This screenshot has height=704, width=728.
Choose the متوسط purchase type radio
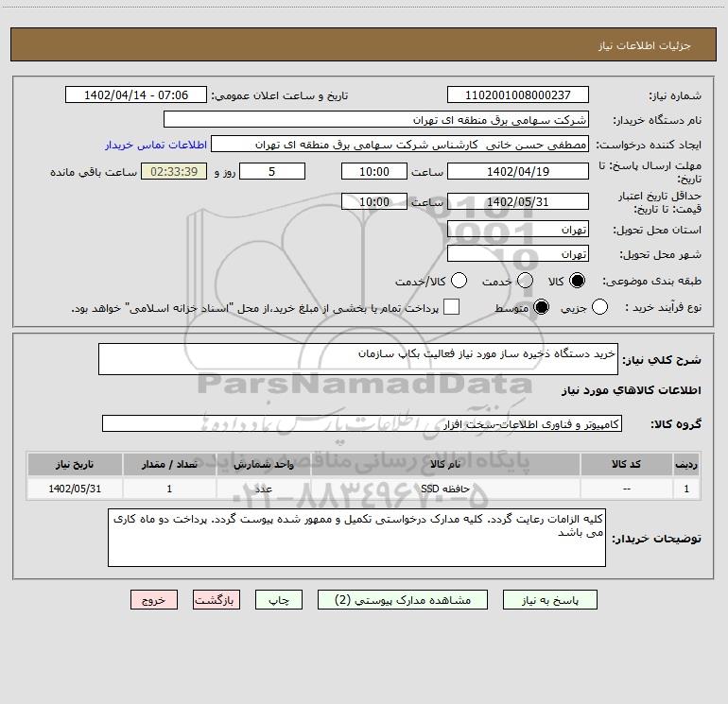click(541, 307)
